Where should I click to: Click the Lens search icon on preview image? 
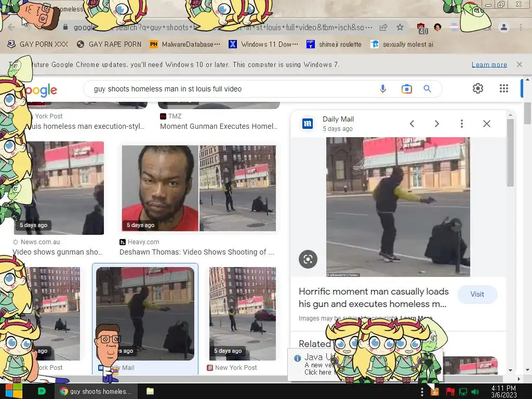pos(308,259)
